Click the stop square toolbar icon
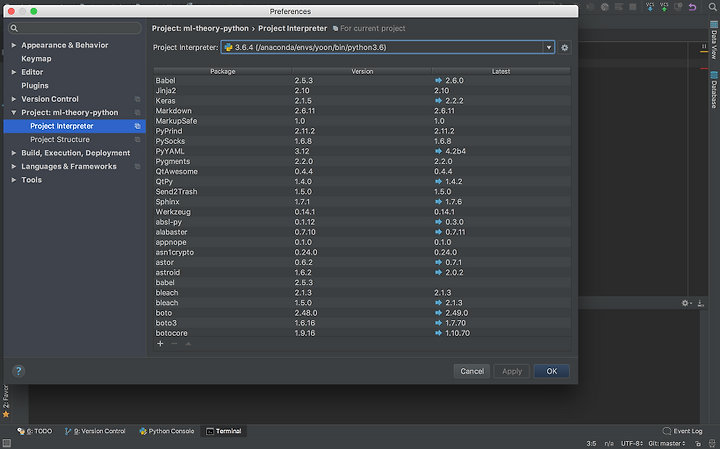This screenshot has height=449, width=720. (633, 7)
